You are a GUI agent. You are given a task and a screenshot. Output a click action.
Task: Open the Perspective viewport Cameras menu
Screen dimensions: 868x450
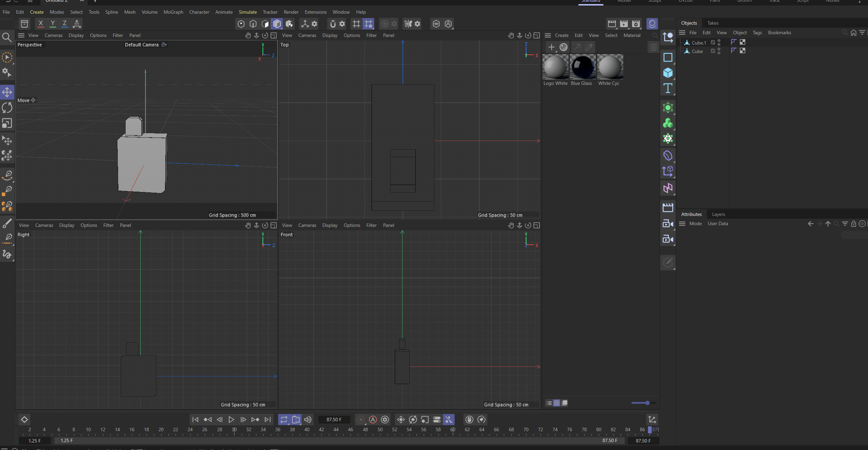[x=53, y=35]
